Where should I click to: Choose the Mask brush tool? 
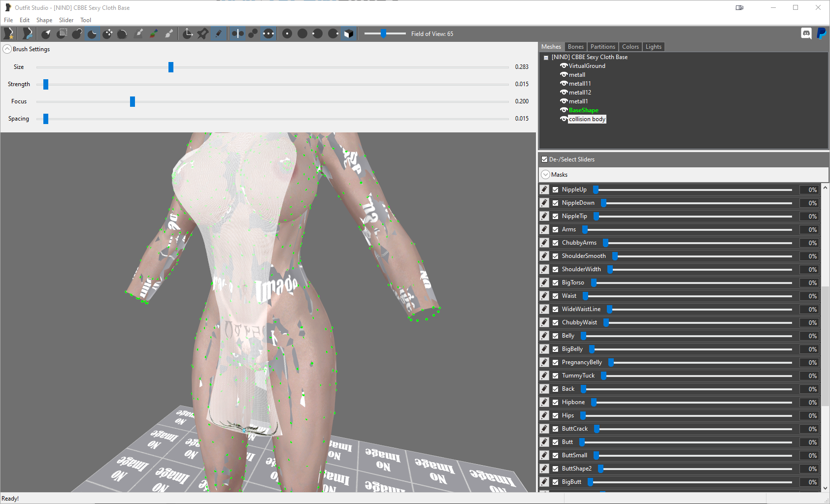pyautogui.click(x=62, y=33)
